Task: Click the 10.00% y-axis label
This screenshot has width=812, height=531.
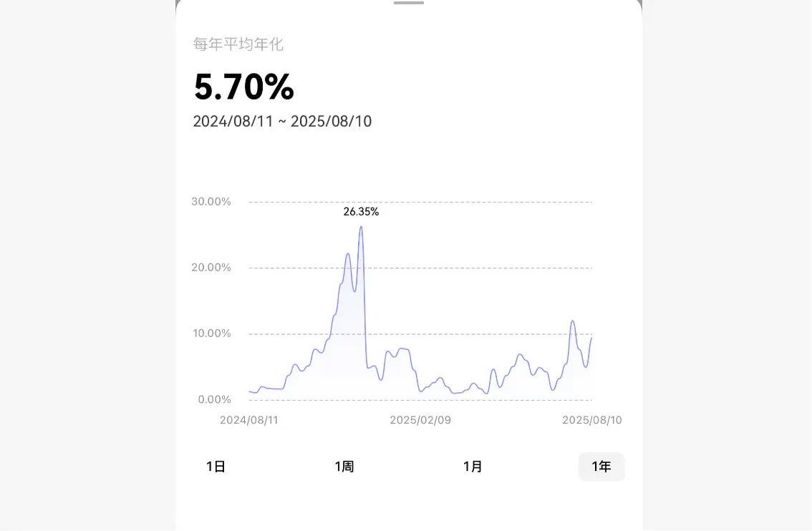Action: pos(211,333)
